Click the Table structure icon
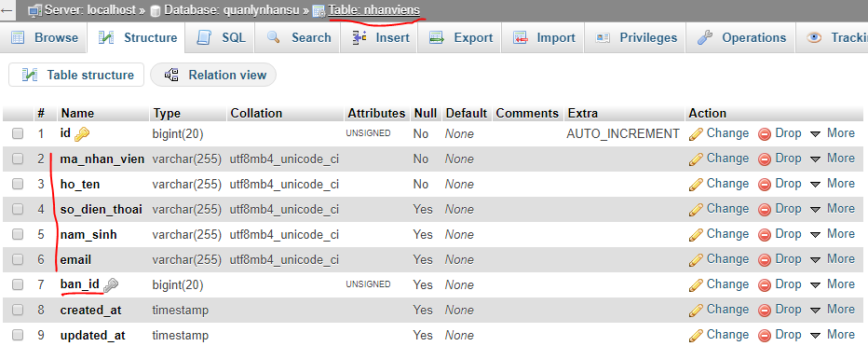The height and width of the screenshot is (346, 868). click(x=30, y=75)
